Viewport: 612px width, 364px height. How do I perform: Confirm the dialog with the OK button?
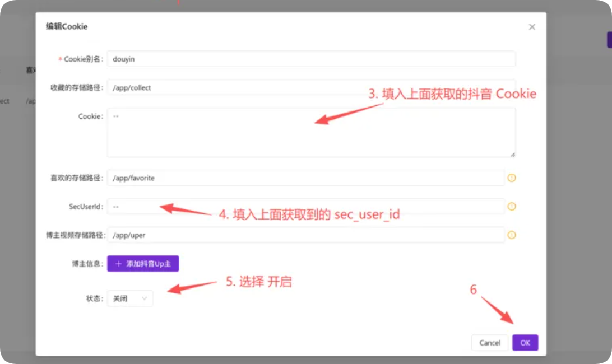coord(525,343)
